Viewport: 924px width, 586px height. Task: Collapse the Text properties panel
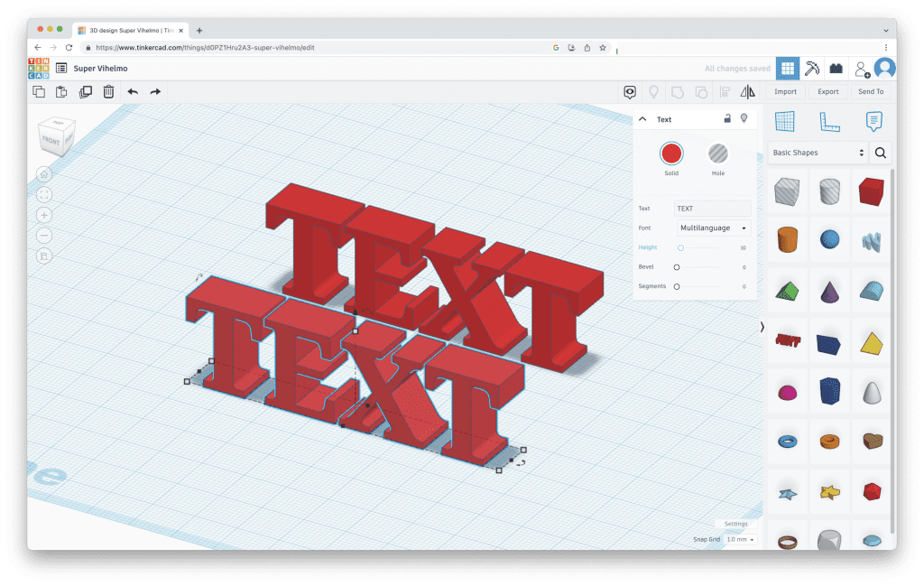[x=642, y=119]
